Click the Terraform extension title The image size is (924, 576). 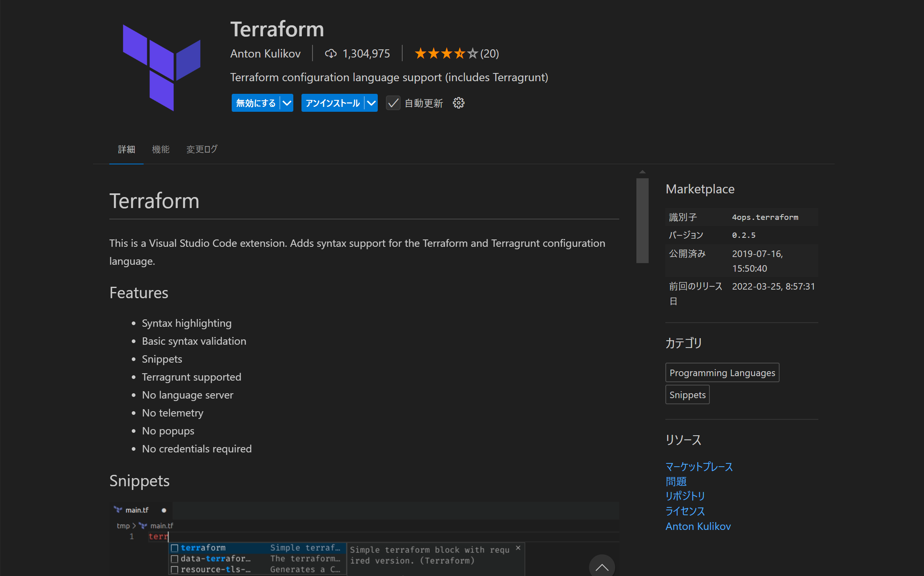(277, 29)
